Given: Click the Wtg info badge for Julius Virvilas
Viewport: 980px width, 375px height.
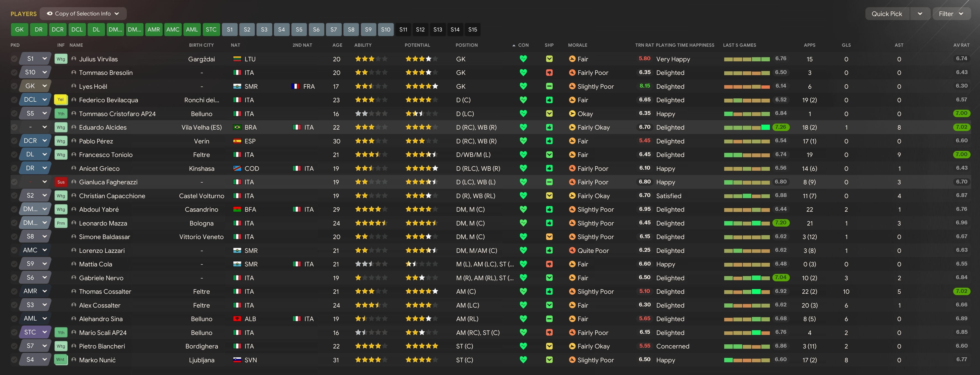Looking at the screenshot, I should [x=61, y=59].
